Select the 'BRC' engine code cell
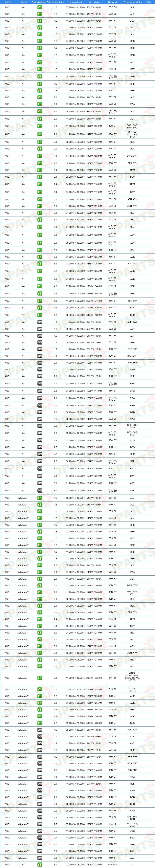Image resolution: width=155 pixels, height=868 pixels. (x=132, y=384)
